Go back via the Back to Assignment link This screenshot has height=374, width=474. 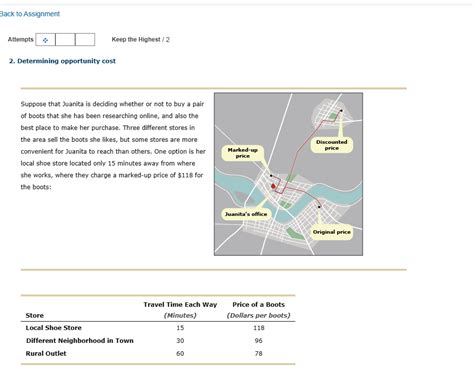tap(30, 14)
